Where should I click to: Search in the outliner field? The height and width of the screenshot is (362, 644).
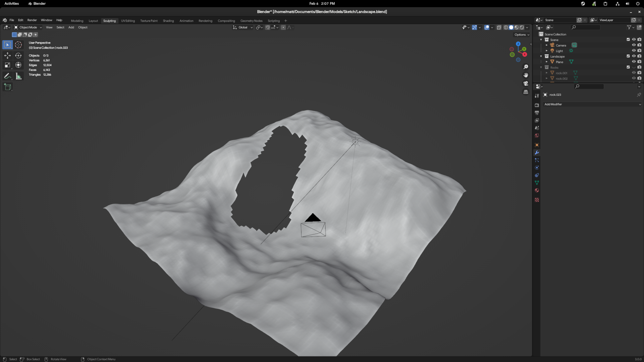click(x=586, y=27)
